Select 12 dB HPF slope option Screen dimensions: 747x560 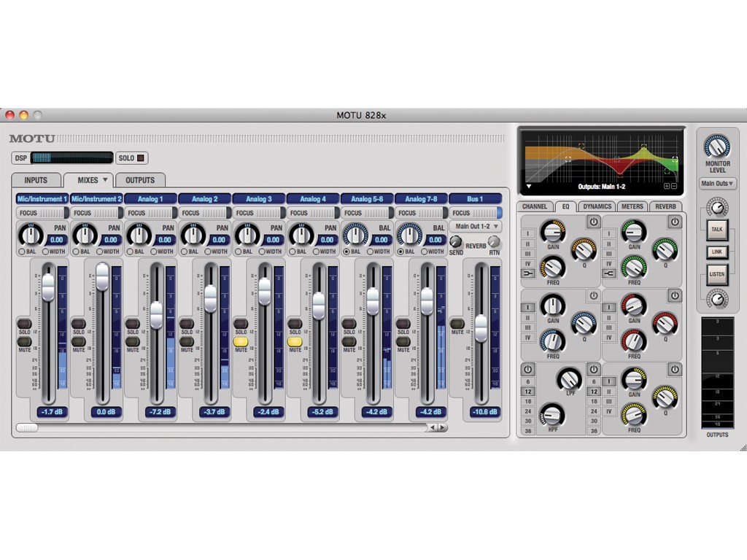[x=528, y=392]
